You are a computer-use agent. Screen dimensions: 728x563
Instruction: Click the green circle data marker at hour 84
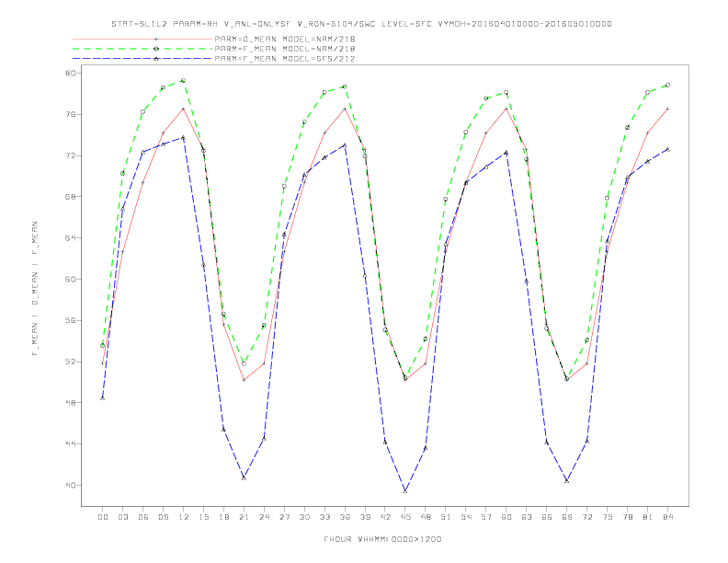point(667,85)
